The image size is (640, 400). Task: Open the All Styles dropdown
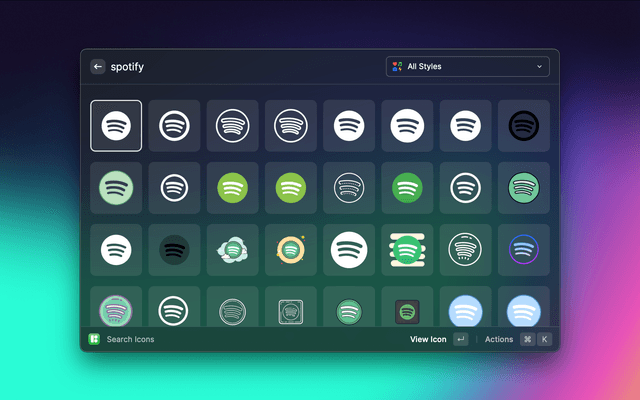coord(467,67)
